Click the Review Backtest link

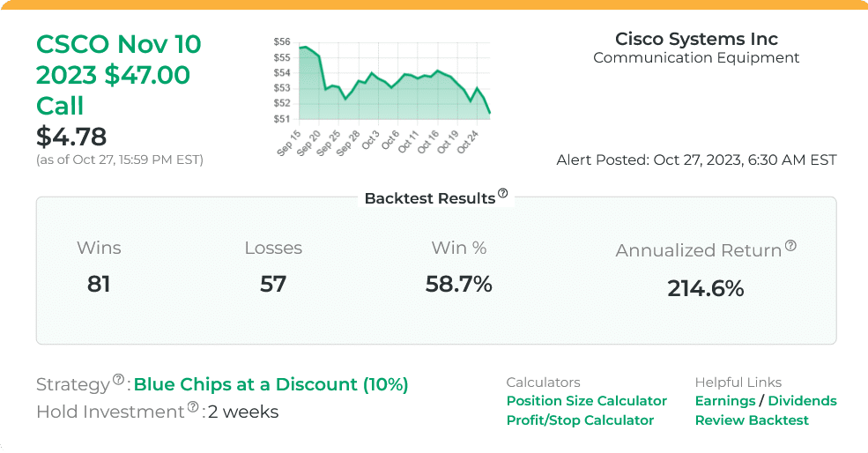[x=752, y=420]
